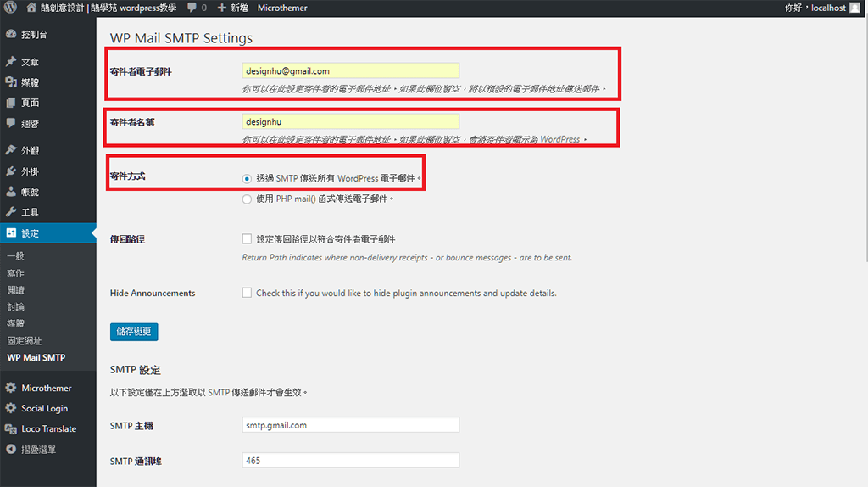Screen dimensions: 868x487
Task: Open the 工具 menu item
Action: tap(48, 212)
